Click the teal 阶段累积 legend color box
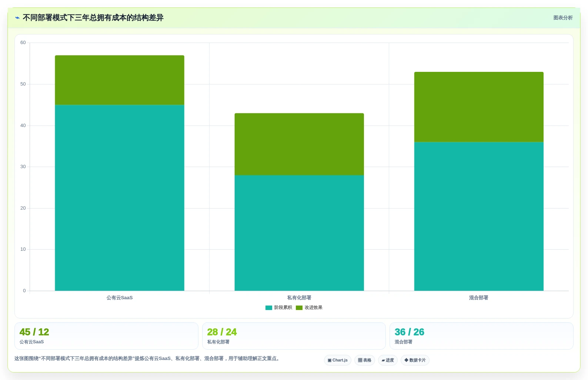The height and width of the screenshot is (380, 588). click(x=269, y=308)
